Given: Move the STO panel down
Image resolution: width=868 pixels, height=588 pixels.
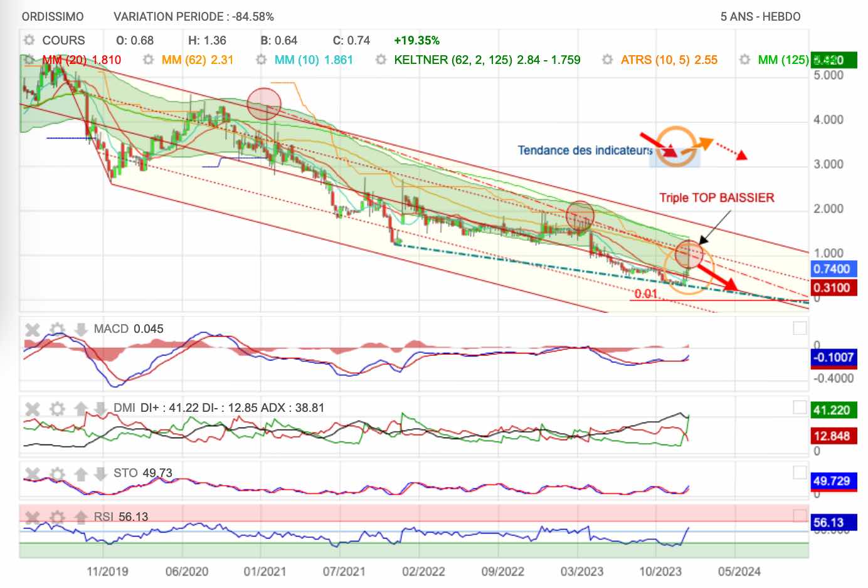Looking at the screenshot, I should (100, 473).
